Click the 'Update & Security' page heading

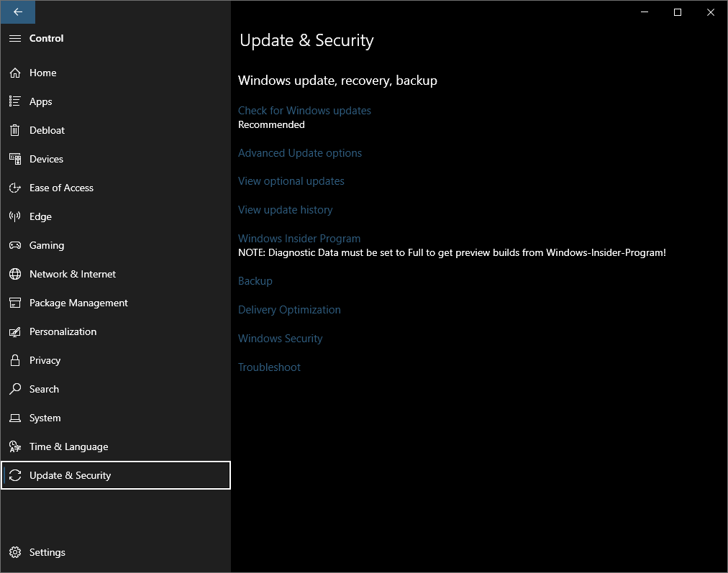point(306,40)
